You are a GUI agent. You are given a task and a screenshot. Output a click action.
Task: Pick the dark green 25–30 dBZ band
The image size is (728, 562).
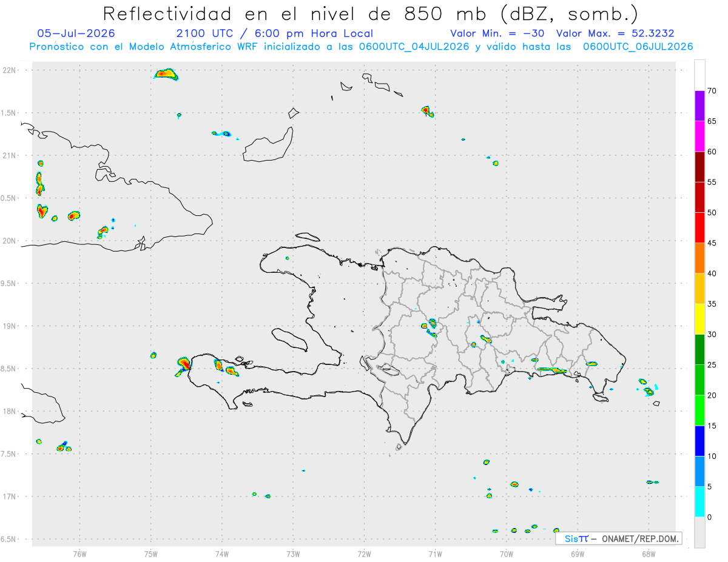pyautogui.click(x=699, y=350)
